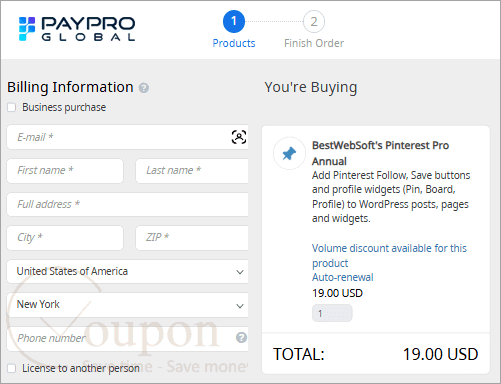Click the quantity box showing 1
Image resolution: width=501 pixels, height=384 pixels.
[x=332, y=313]
